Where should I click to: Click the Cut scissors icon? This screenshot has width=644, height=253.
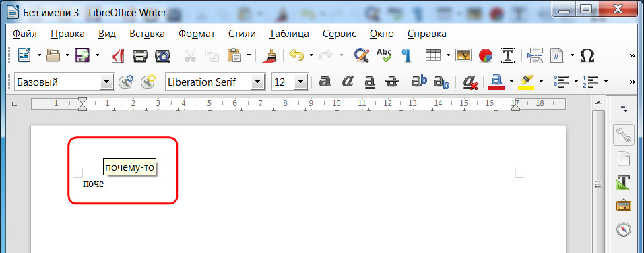(190, 55)
